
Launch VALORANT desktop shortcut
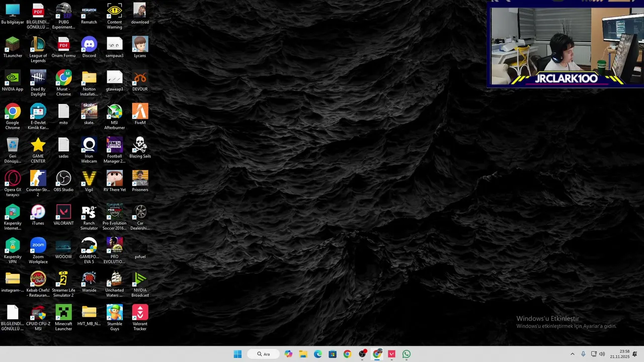[x=63, y=215]
